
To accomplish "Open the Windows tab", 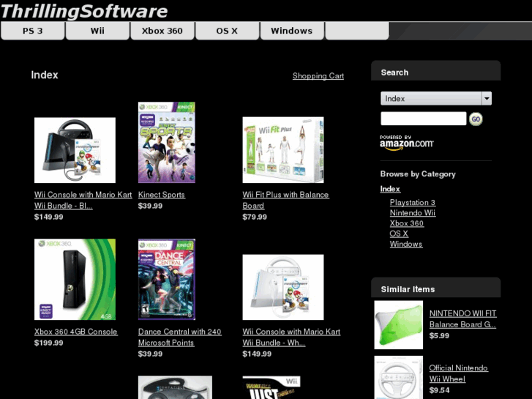I will [x=292, y=31].
